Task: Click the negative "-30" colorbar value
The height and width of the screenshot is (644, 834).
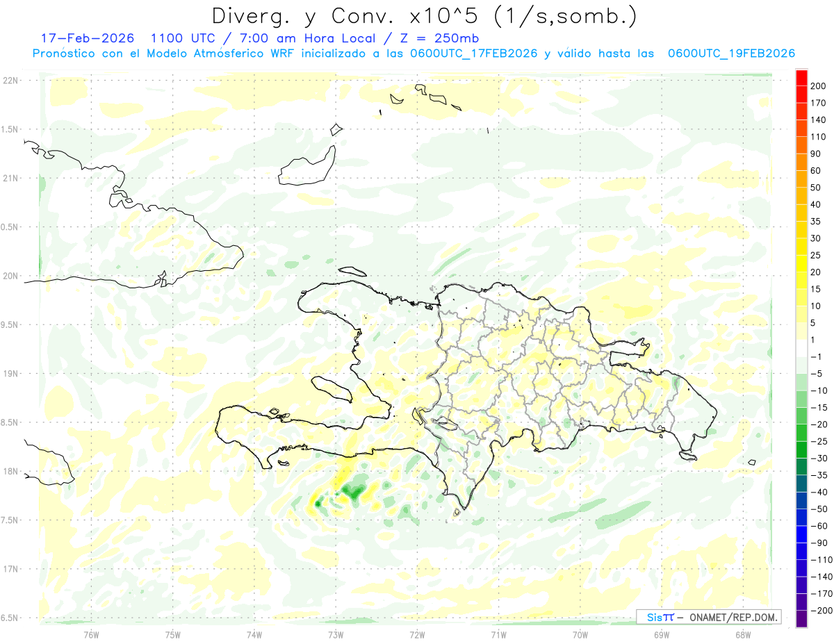Action: click(819, 459)
